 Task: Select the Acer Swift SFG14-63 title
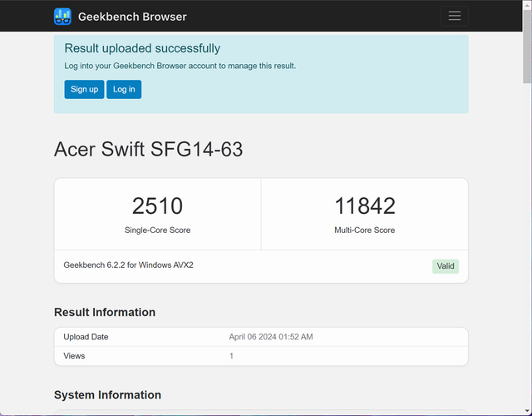[148, 149]
